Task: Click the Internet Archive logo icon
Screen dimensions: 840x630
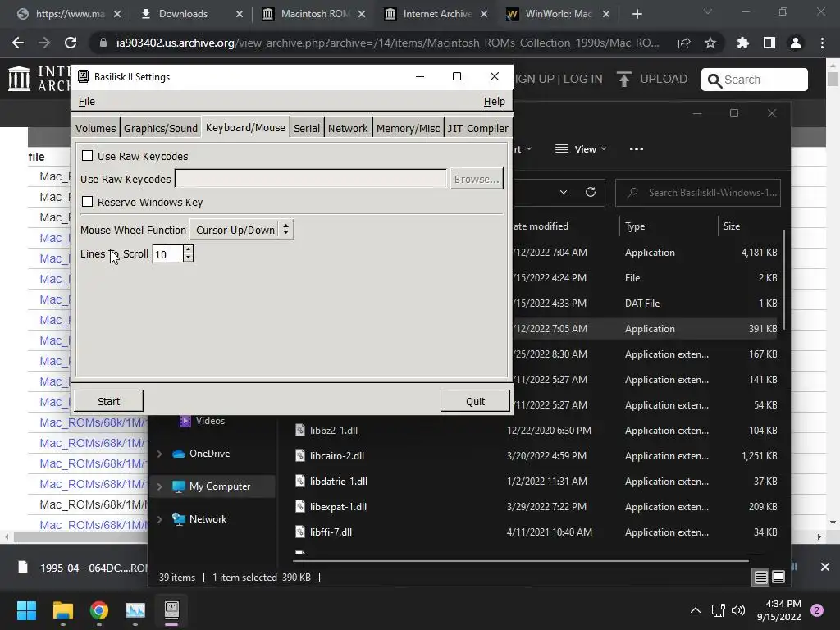Action: 20,79
